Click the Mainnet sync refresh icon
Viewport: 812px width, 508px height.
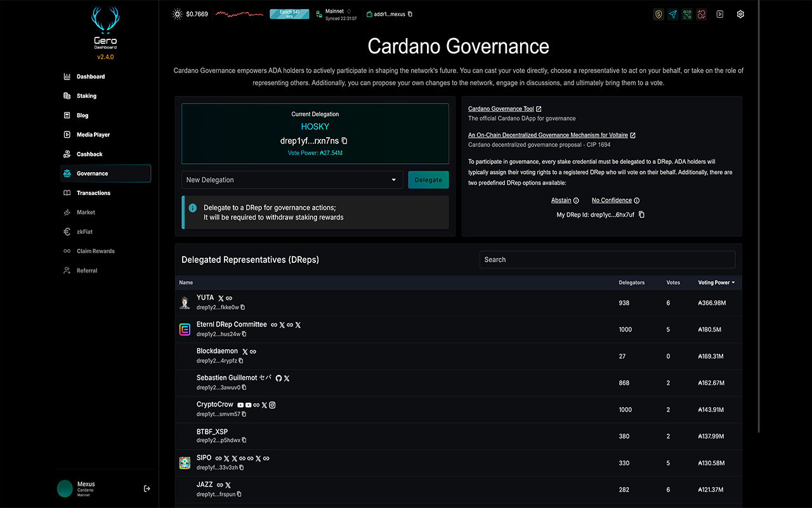click(349, 11)
